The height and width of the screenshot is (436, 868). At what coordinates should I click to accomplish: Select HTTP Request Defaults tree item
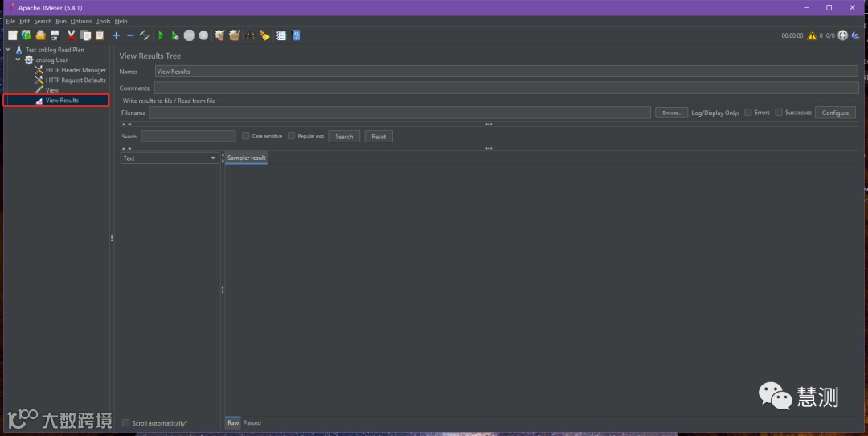(70, 80)
